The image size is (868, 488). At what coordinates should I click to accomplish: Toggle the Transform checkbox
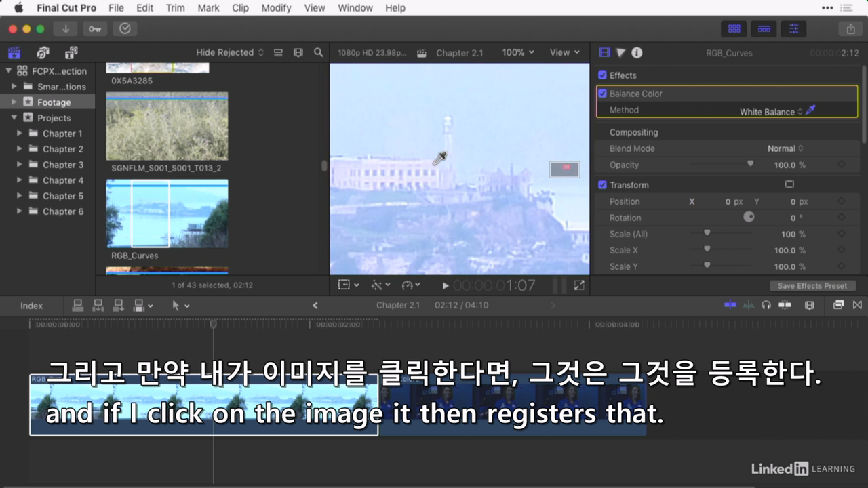click(x=602, y=185)
